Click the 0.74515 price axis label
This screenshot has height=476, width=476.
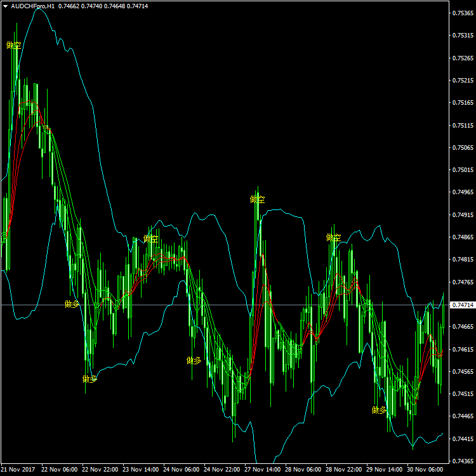click(463, 393)
